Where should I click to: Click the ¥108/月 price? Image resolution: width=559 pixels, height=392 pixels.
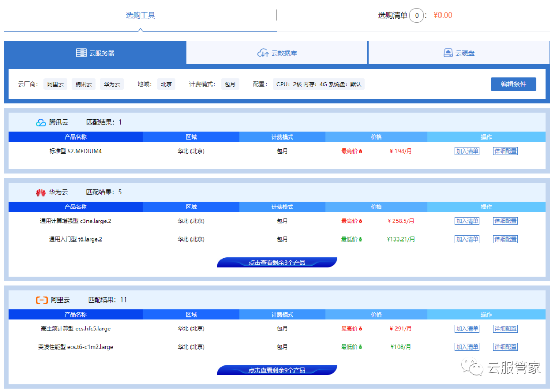[x=401, y=347]
